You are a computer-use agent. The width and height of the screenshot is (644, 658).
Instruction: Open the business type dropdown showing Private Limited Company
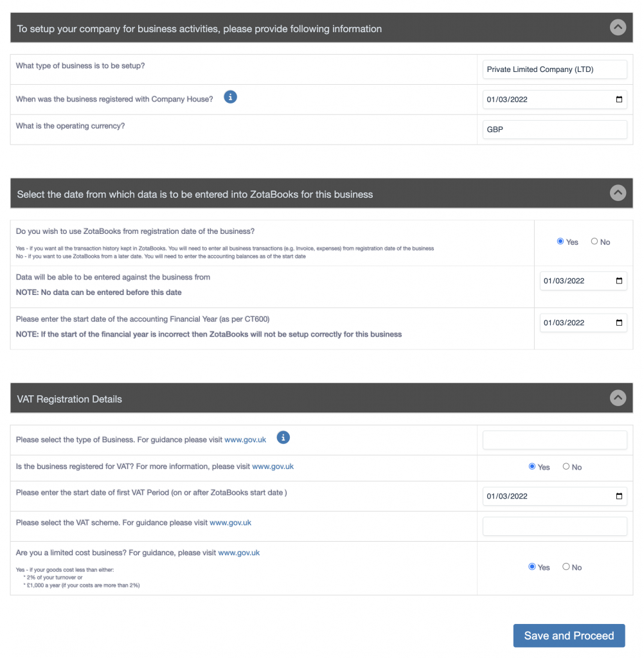[x=554, y=69]
